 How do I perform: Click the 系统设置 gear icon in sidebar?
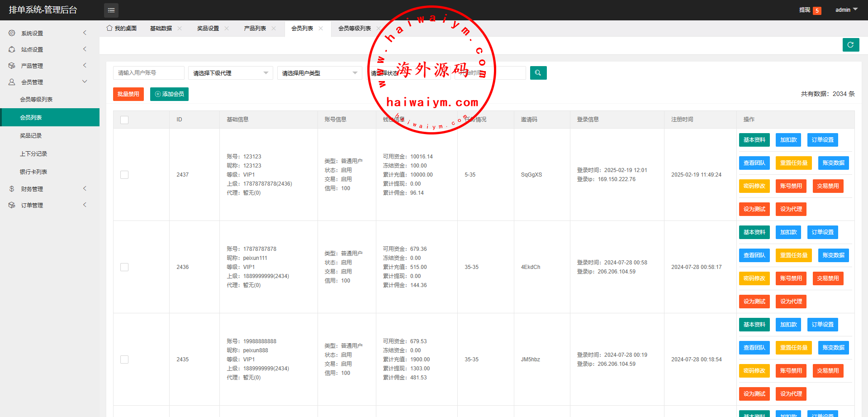12,33
